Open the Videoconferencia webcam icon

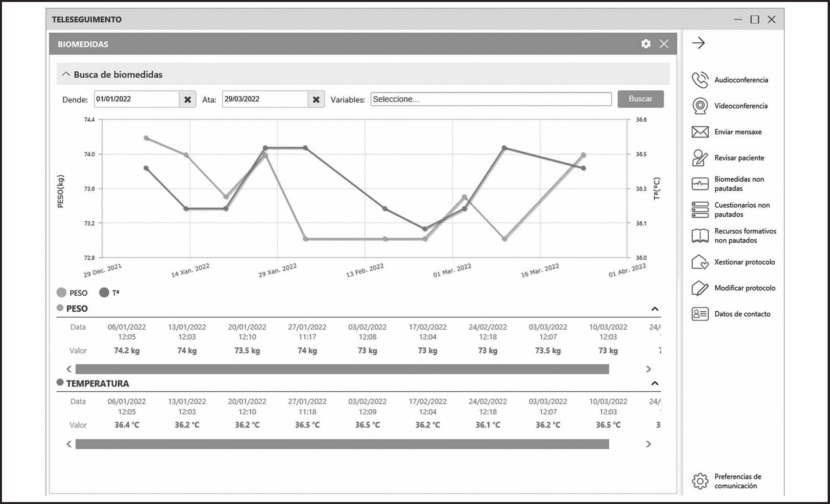700,106
